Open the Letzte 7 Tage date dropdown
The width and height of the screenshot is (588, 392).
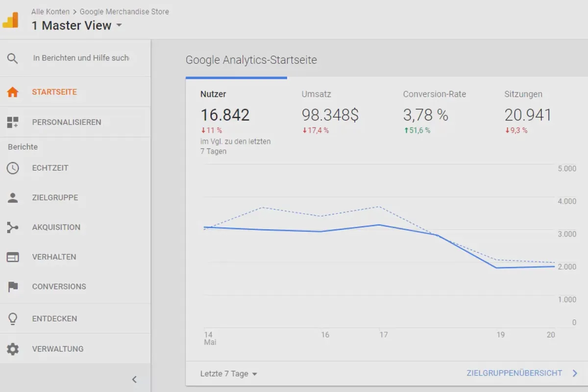(x=229, y=374)
